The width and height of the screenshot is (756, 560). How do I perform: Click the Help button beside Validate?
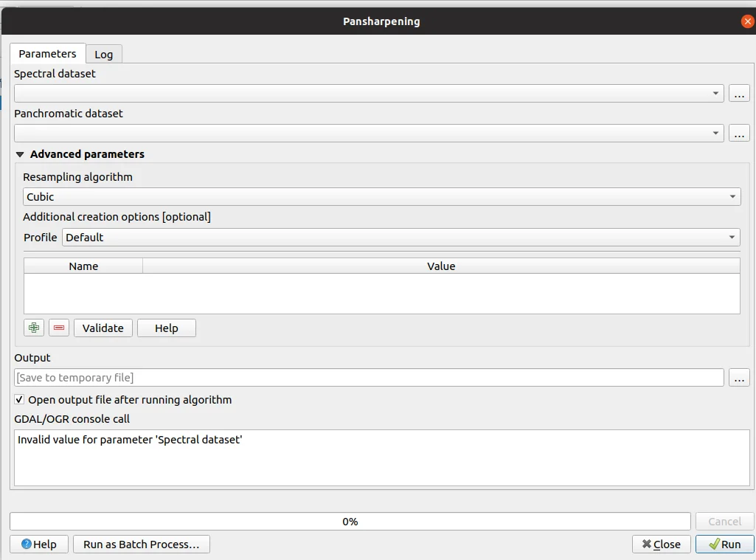(167, 328)
